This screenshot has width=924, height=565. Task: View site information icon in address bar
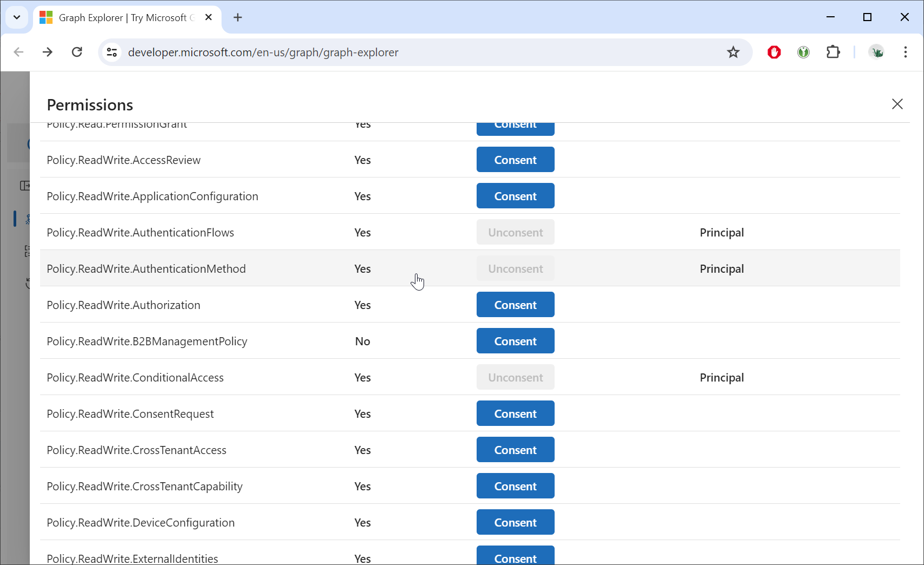(112, 52)
